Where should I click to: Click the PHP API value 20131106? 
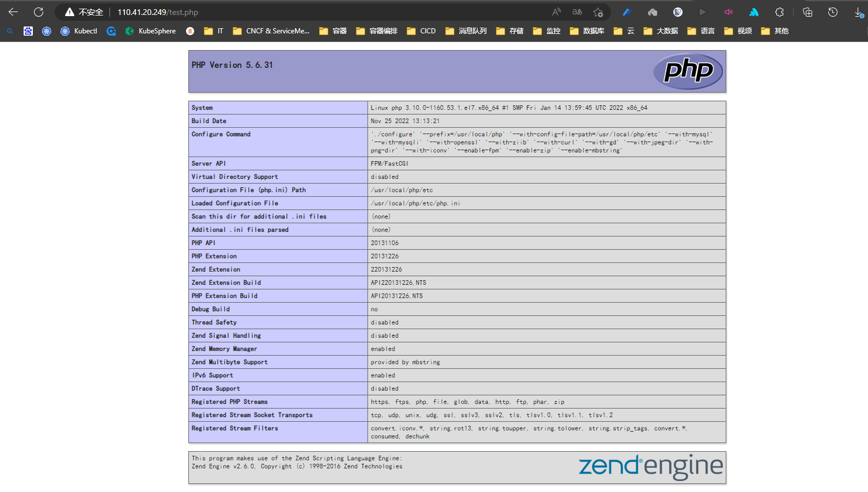(x=385, y=243)
